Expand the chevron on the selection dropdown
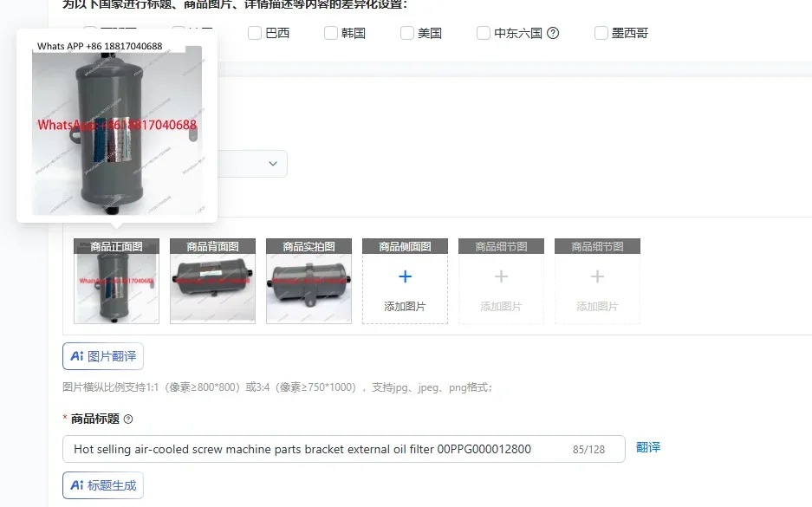812x507 pixels. [273, 164]
